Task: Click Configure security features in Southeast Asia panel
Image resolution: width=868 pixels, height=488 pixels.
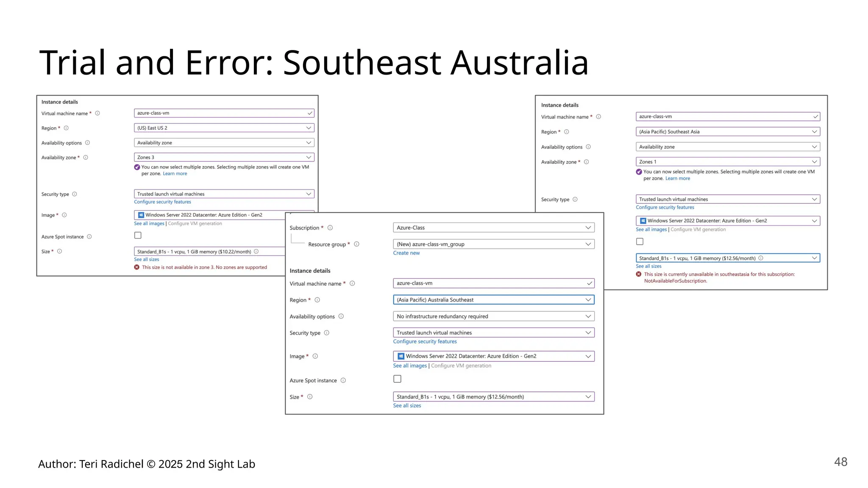Action: pos(665,207)
